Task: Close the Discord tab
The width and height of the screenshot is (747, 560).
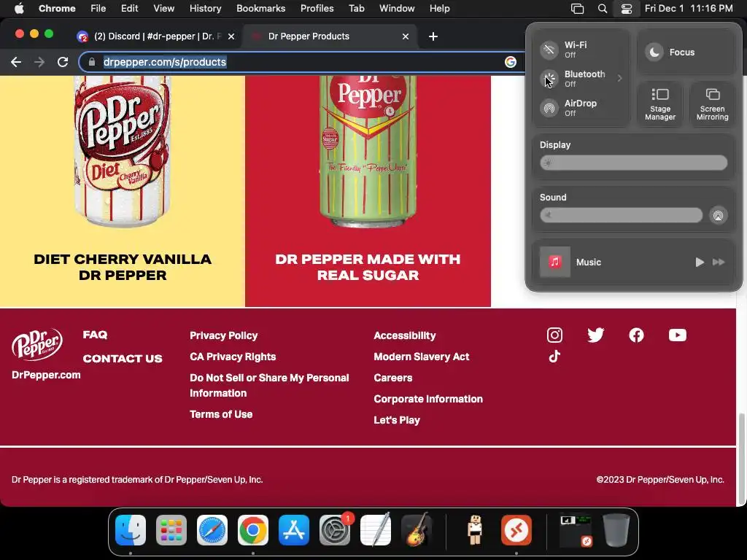Action: (x=231, y=36)
